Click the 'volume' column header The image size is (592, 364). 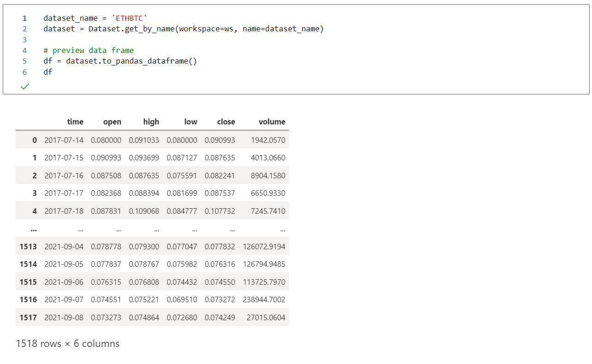click(272, 122)
